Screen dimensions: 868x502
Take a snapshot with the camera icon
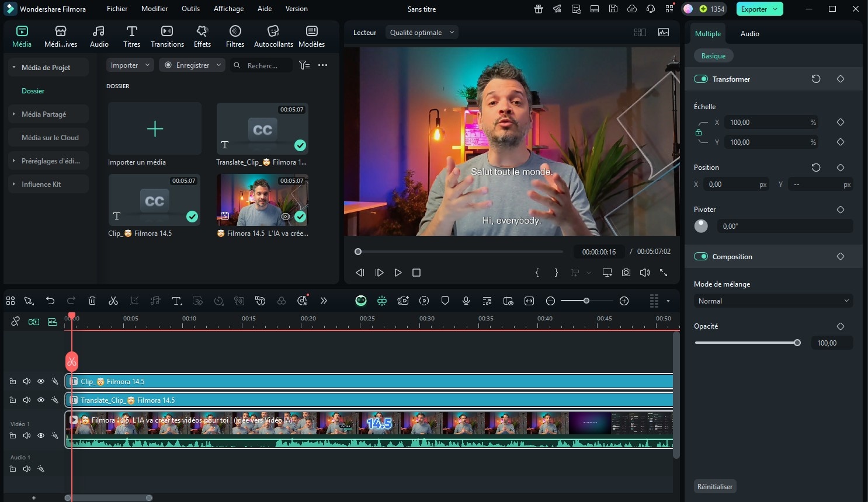[626, 273]
